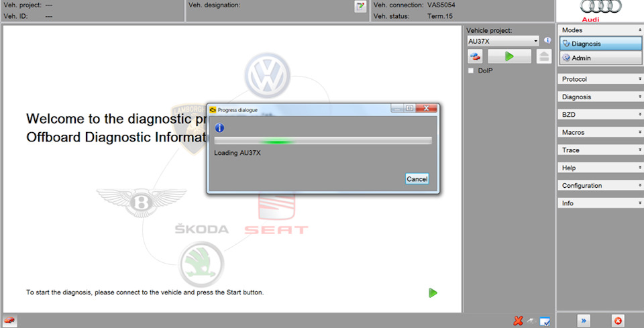Expand the Protocol section
Viewport: 644px width, 328px height.
pos(600,79)
